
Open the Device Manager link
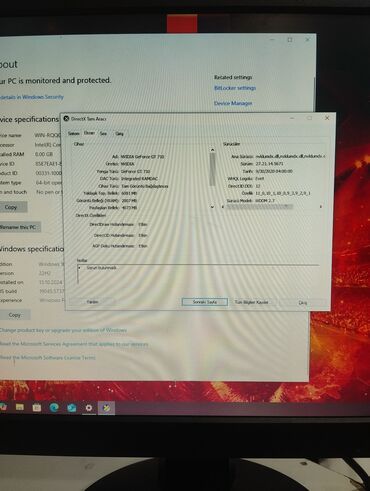coord(233,103)
